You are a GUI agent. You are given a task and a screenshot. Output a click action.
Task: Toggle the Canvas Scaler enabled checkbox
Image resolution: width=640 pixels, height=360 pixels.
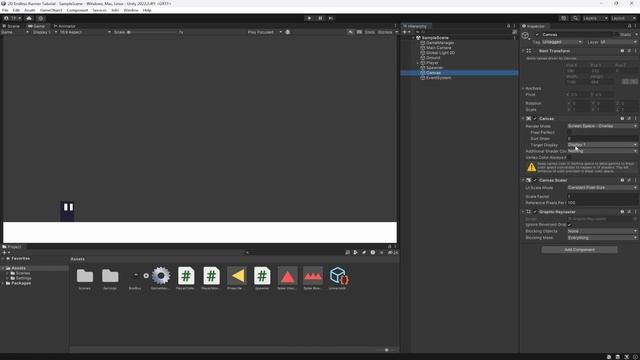coord(535,180)
